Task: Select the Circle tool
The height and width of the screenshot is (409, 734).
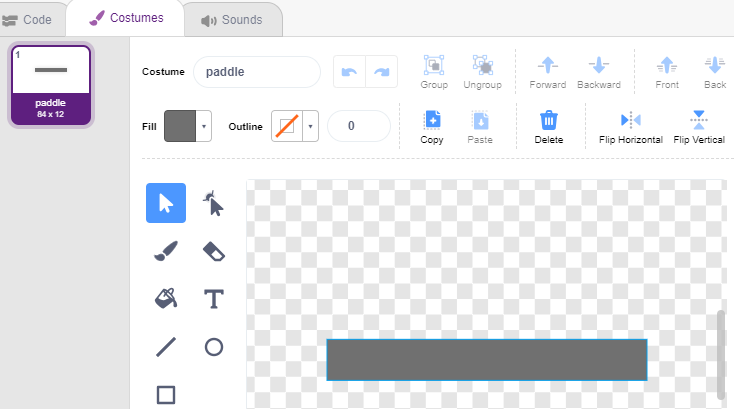Action: coord(213,347)
